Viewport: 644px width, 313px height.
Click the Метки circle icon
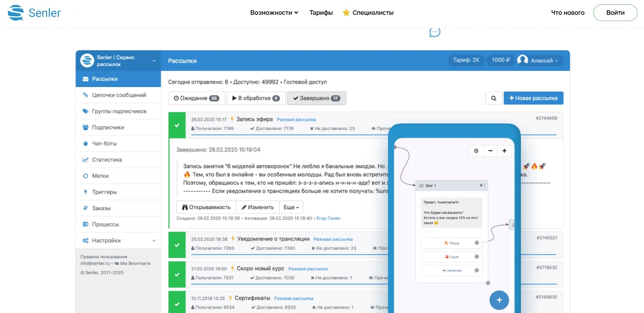tap(85, 176)
